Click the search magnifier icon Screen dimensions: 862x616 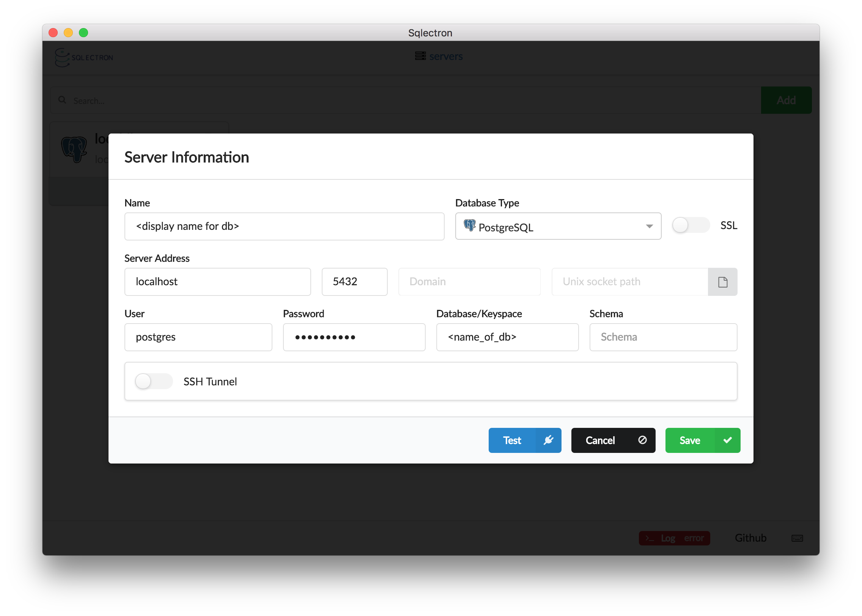coord(62,100)
